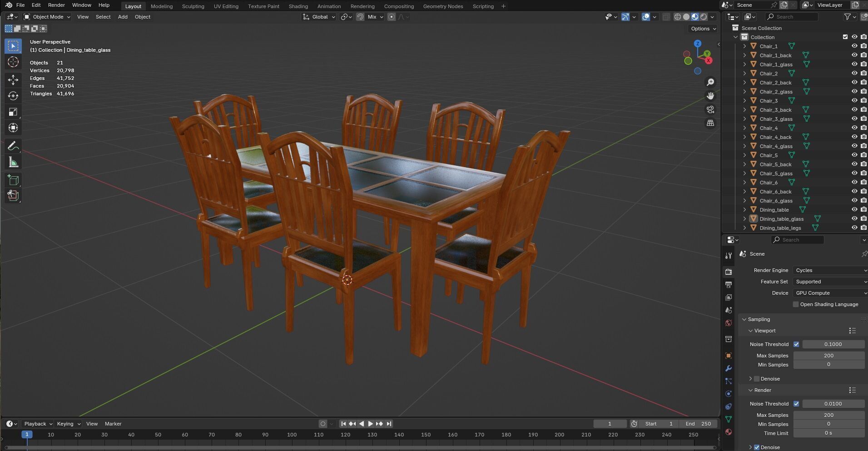Jump to the timeline end frame
Image resolution: width=868 pixels, height=451 pixels.
click(x=389, y=424)
